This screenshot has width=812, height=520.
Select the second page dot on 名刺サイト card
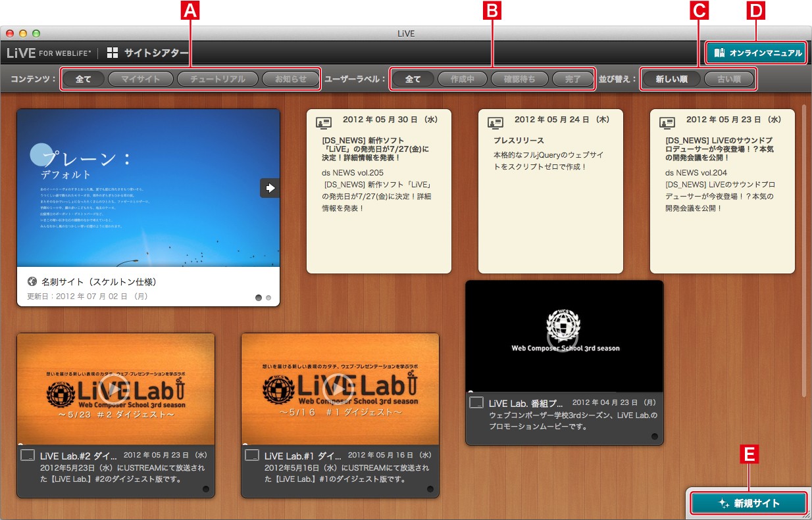(268, 298)
